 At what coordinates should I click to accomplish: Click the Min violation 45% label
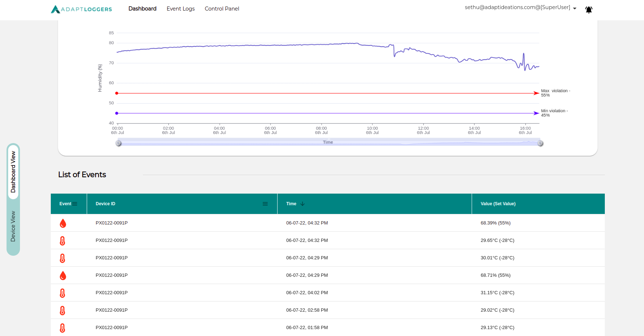point(554,113)
